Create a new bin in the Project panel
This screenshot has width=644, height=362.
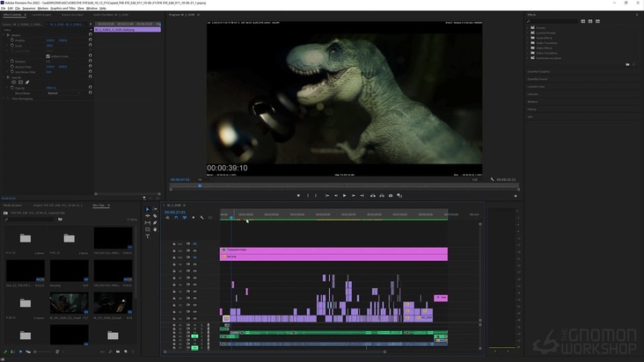(x=118, y=351)
